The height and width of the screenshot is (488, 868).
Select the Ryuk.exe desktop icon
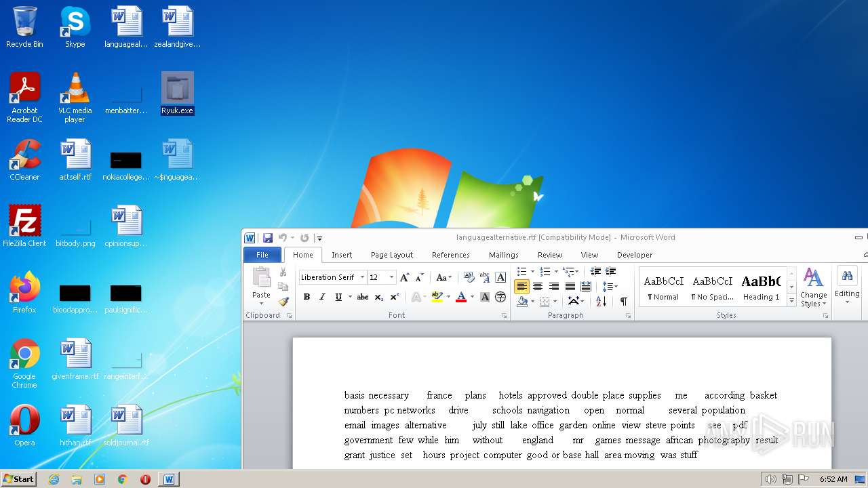[x=177, y=94]
